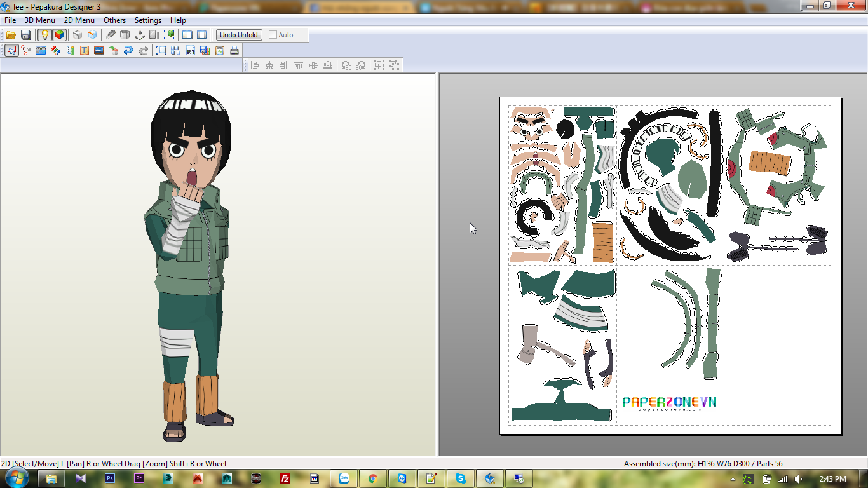The image size is (868, 488).
Task: Click the volume speaker tray icon
Action: pyautogui.click(x=798, y=479)
